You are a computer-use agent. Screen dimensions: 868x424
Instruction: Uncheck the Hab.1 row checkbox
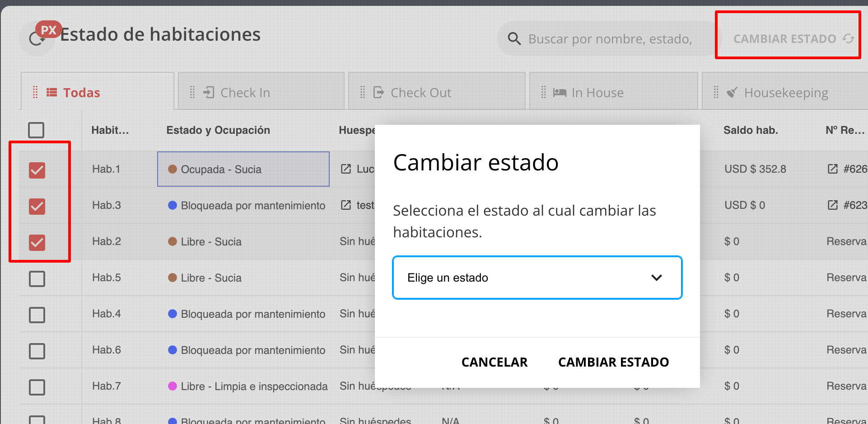pos(37,170)
